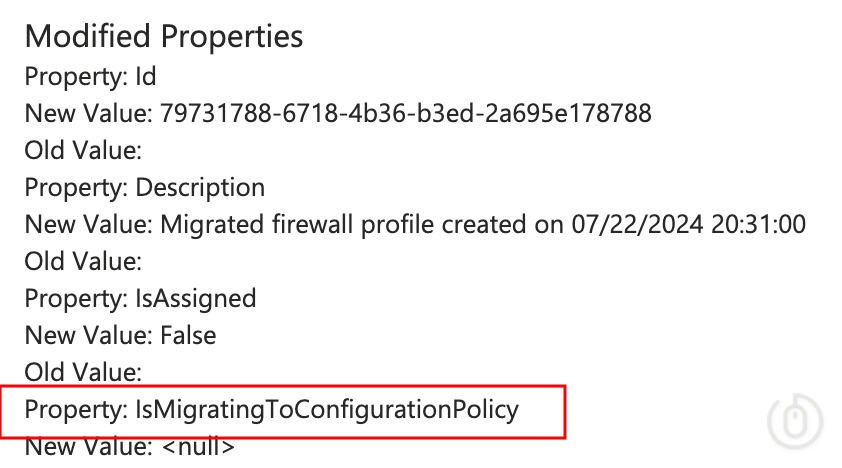The height and width of the screenshot is (468, 842).
Task: Click the Modified Properties heading
Action: [x=163, y=37]
